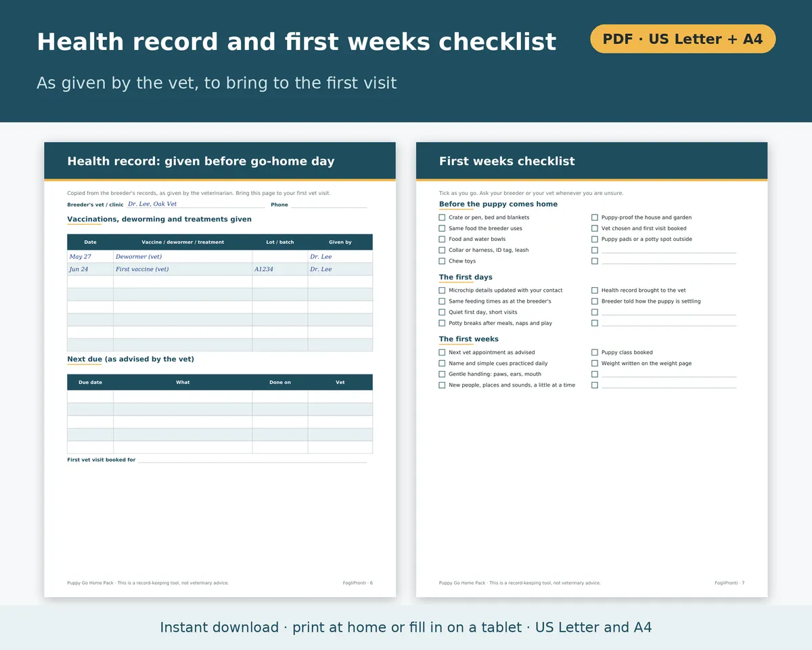Screen dimensions: 812x650
Task: Tick the 'Puppy class booked' checkbox
Action: [595, 352]
